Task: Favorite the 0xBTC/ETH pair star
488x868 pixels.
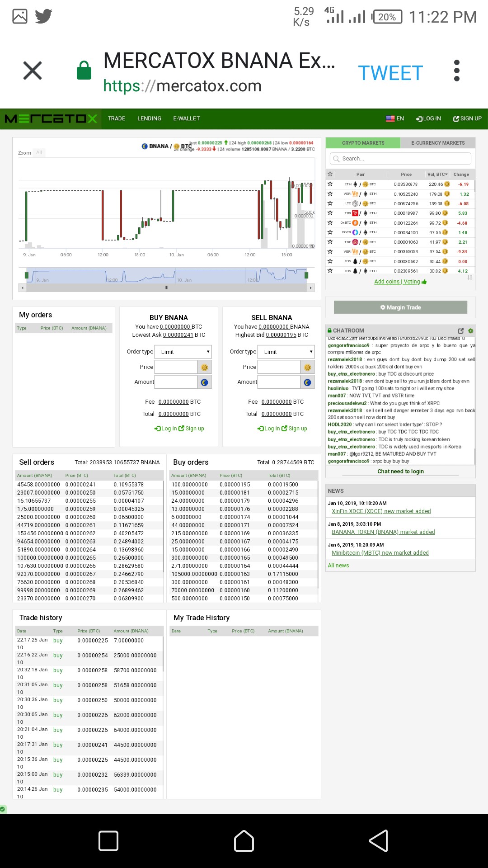Action: (x=330, y=222)
